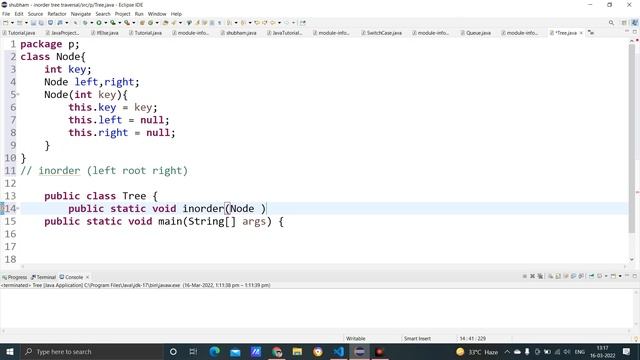Viewport: 640px width, 360px height.
Task: Collapse the inorder method fold at line 14
Action: point(18,209)
